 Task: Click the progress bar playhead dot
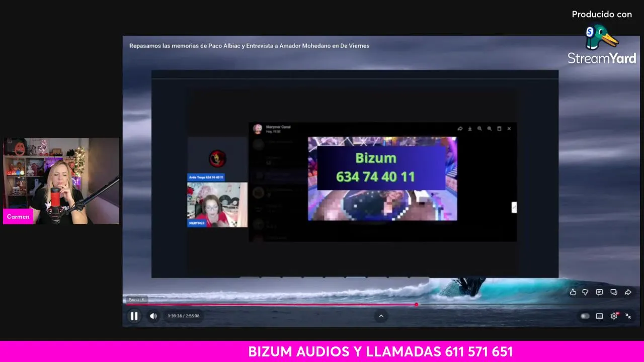(x=417, y=305)
